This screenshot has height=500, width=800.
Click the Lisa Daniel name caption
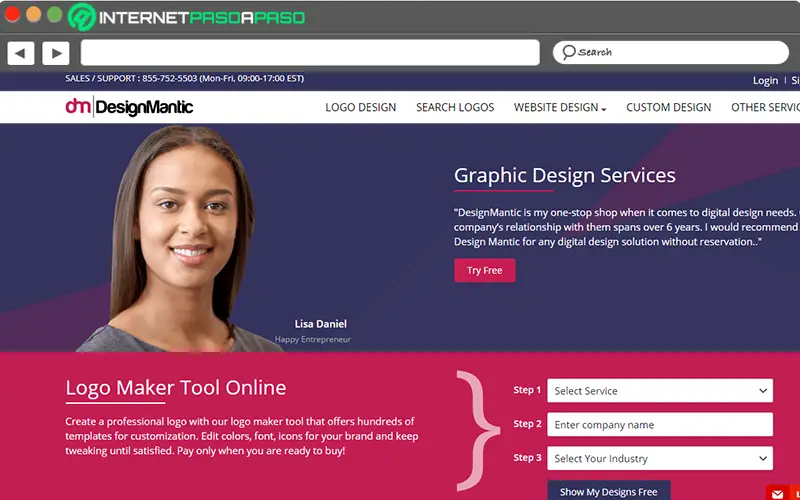click(320, 324)
